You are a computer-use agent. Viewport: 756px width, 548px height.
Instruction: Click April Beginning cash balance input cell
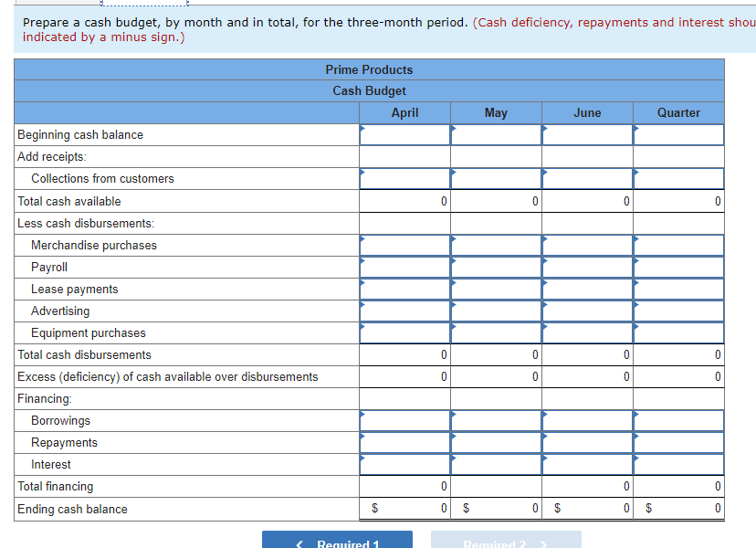click(404, 134)
